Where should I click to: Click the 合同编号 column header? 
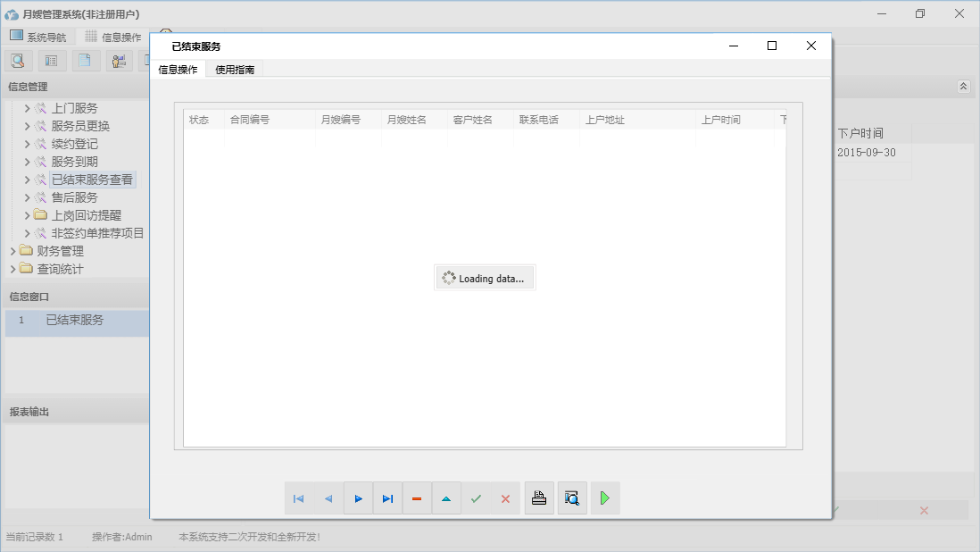(250, 120)
